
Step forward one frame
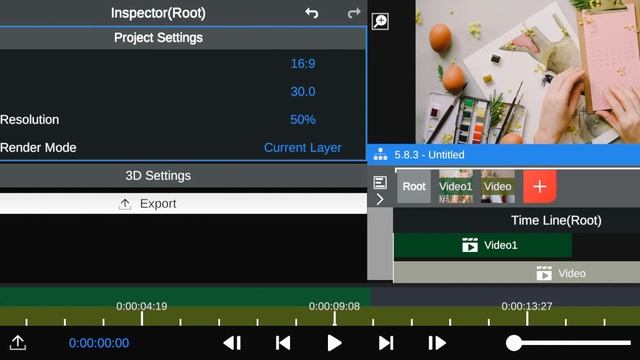pyautogui.click(x=437, y=343)
